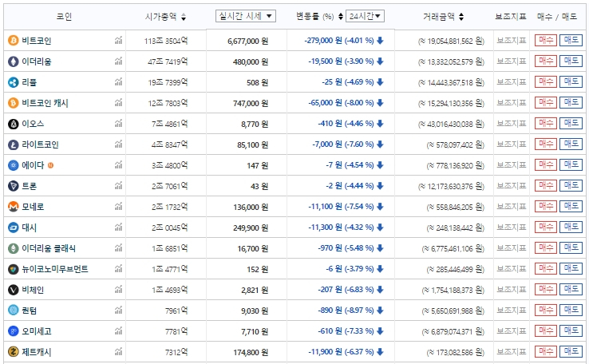Select the 뉴이코노미무브먼트 coin name
Image resolution: width=589 pixels, height=364 pixels.
[55, 269]
